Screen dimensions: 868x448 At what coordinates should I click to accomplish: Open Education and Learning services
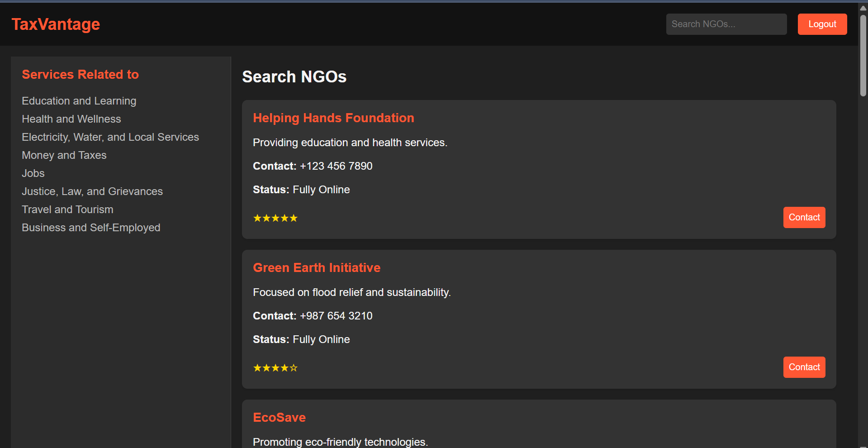[79, 101]
